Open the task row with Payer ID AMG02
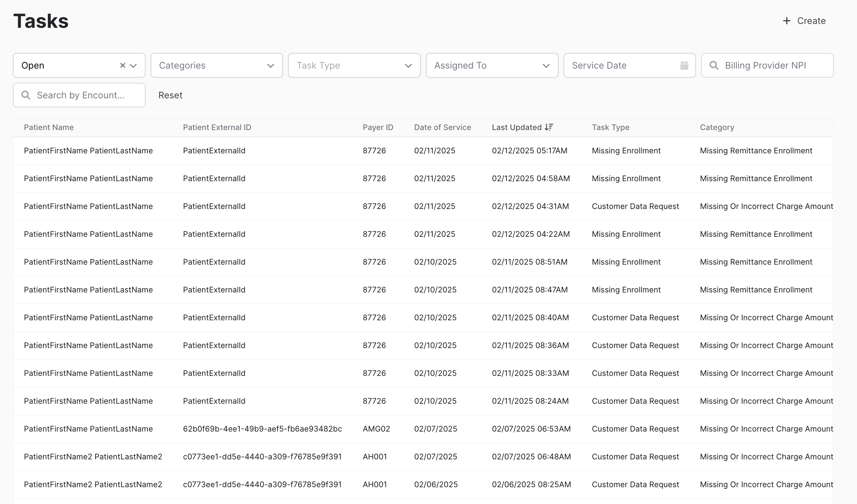This screenshot has width=857, height=504. coord(376,429)
